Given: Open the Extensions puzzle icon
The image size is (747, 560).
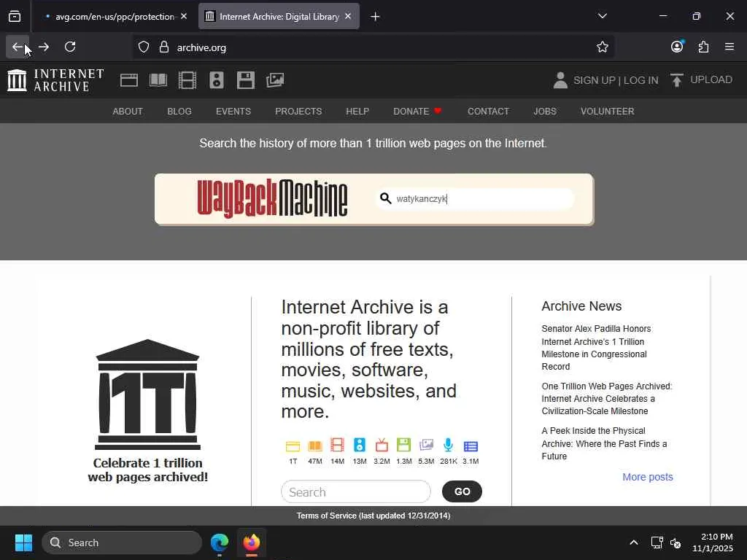Looking at the screenshot, I should (x=703, y=47).
